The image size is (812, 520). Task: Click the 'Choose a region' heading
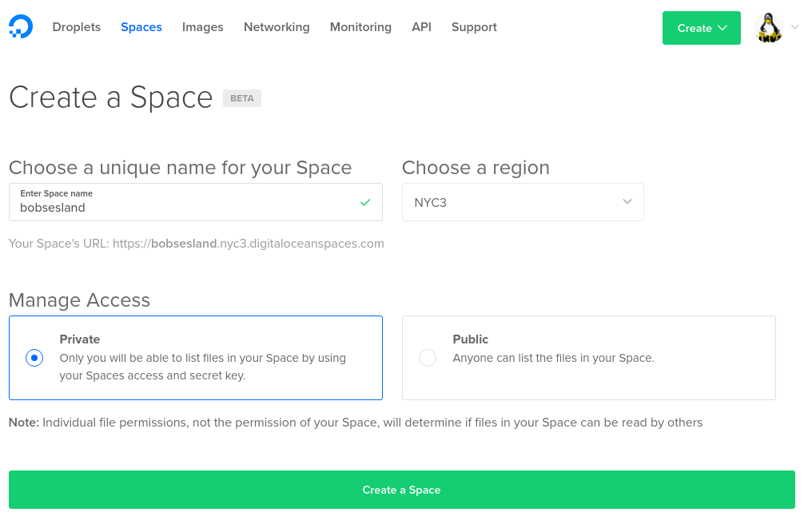pyautogui.click(x=476, y=168)
